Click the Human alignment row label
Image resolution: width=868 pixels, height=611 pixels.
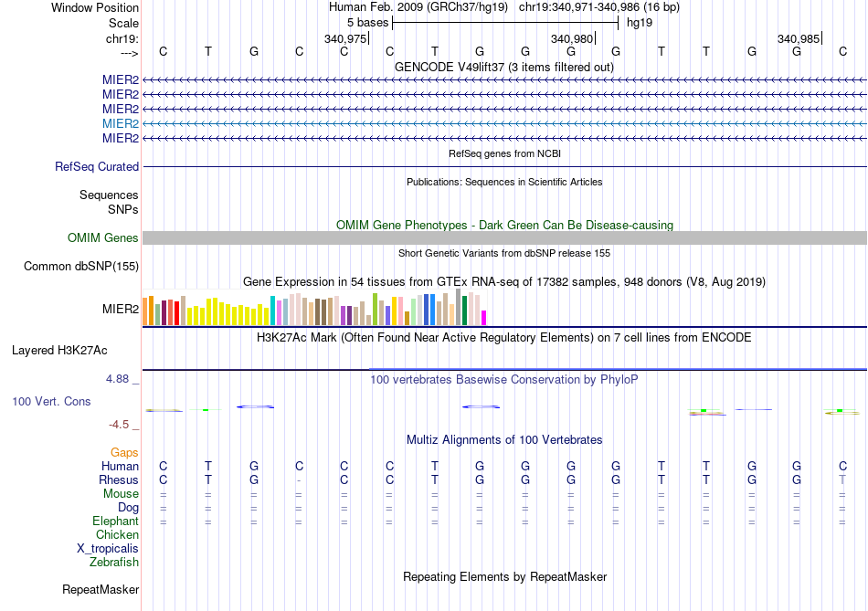tap(120, 466)
